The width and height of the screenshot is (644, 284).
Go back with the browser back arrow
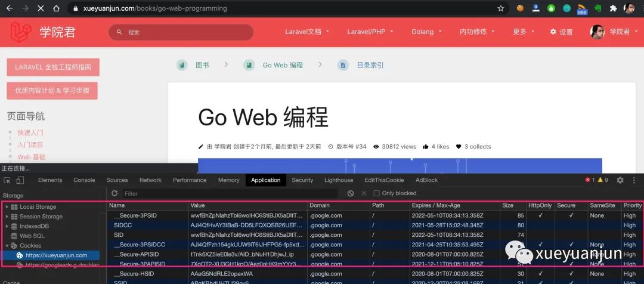coord(10,8)
